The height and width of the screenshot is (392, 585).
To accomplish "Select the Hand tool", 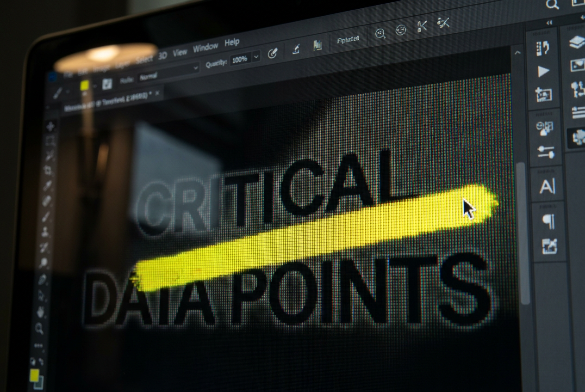I will [x=41, y=312].
